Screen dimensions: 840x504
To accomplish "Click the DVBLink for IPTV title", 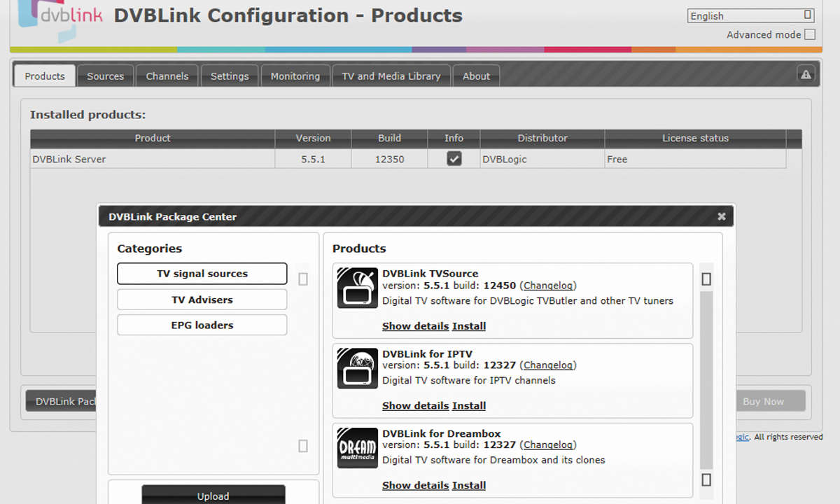I will [x=428, y=353].
